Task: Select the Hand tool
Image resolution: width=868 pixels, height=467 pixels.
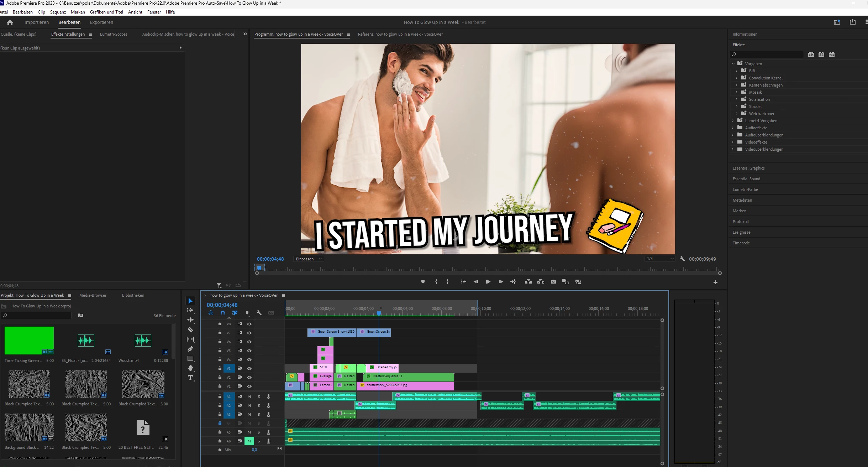Action: (190, 368)
